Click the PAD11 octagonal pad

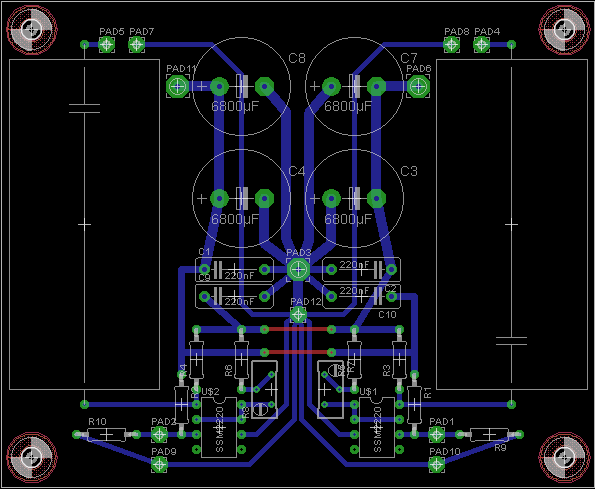click(x=178, y=86)
